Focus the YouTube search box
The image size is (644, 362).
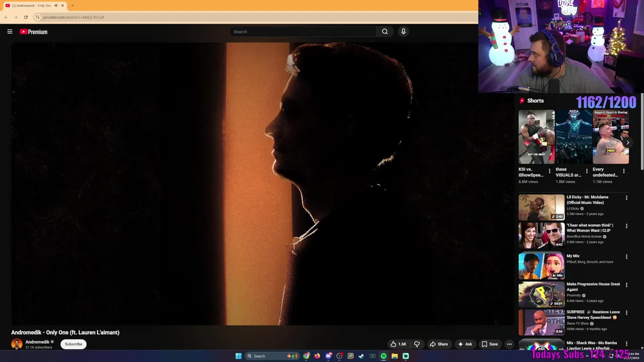point(303,32)
